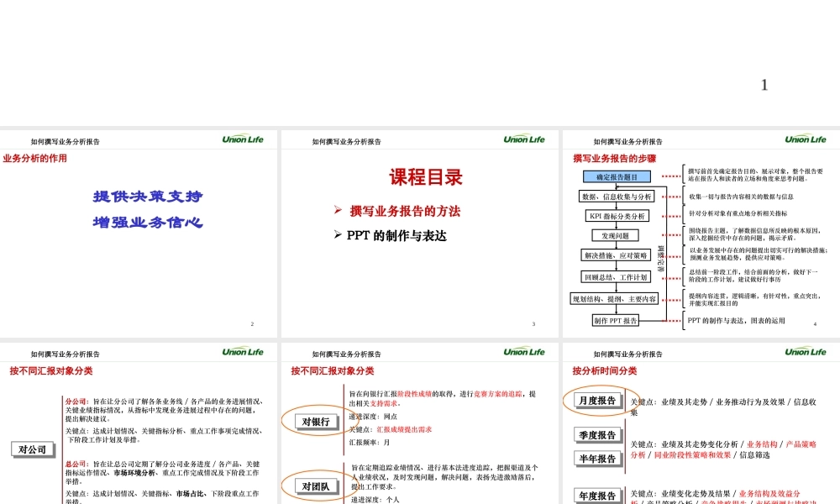The width and height of the screenshot is (840, 504).
Task: Click title 按不同汇报对象分类 above 对银行
Action: (332, 370)
